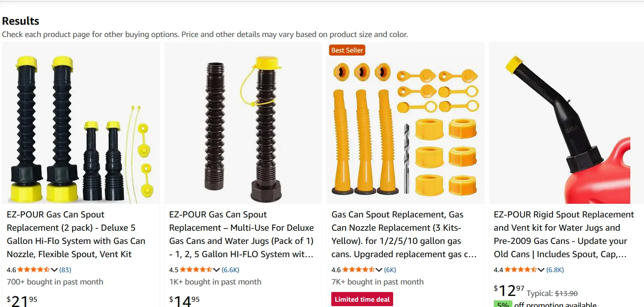This screenshot has width=644, height=307.
Task: Click the Best Seller badge
Action: pyautogui.click(x=347, y=50)
